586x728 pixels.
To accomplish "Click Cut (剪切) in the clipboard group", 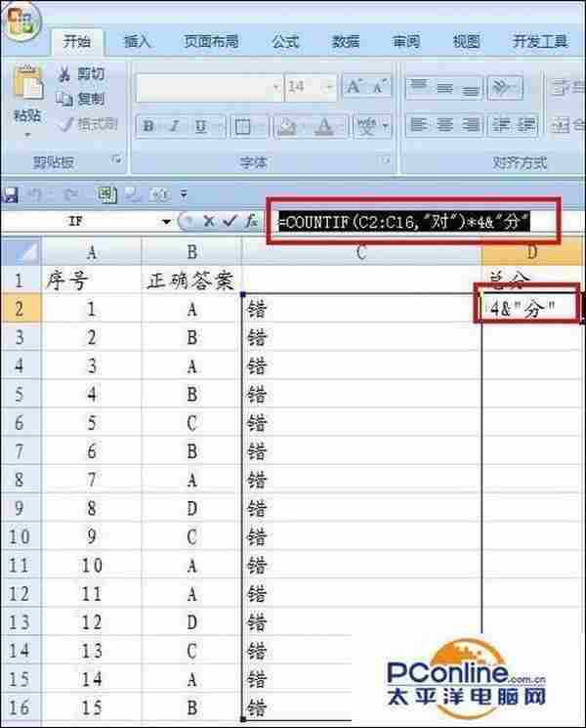I will pyautogui.click(x=81, y=74).
